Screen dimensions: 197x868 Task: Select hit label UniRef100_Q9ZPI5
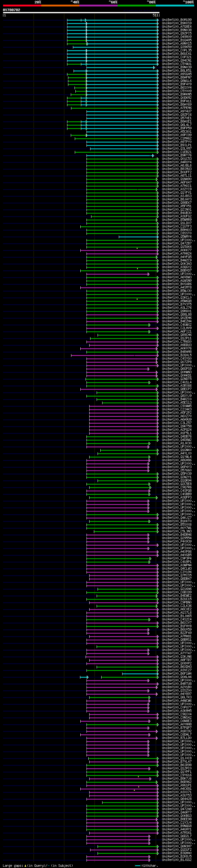[x=177, y=33]
